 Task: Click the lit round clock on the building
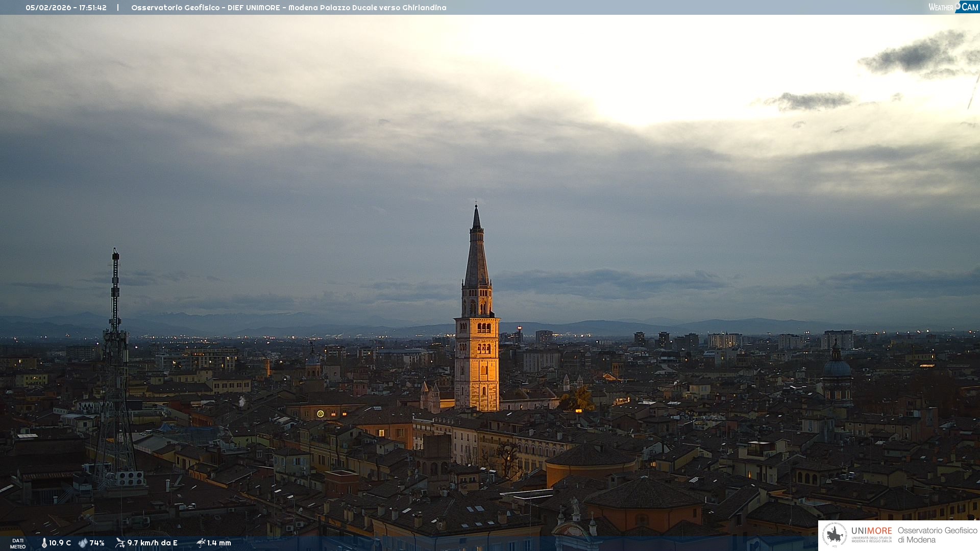coord(321,414)
